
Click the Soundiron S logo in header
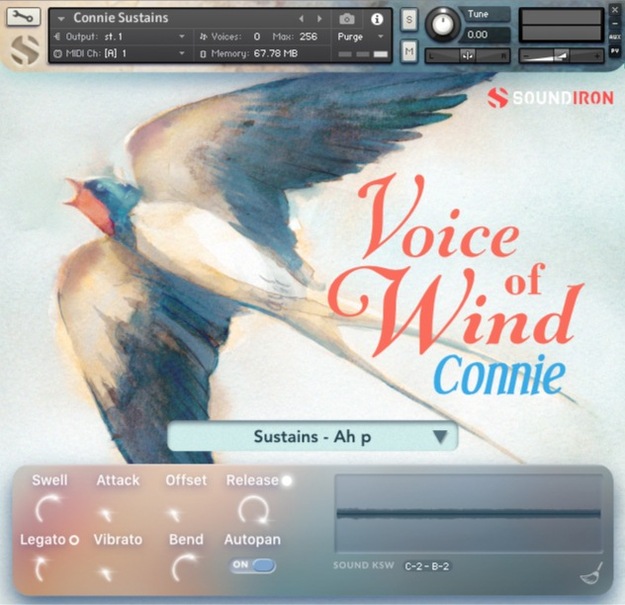[25, 50]
